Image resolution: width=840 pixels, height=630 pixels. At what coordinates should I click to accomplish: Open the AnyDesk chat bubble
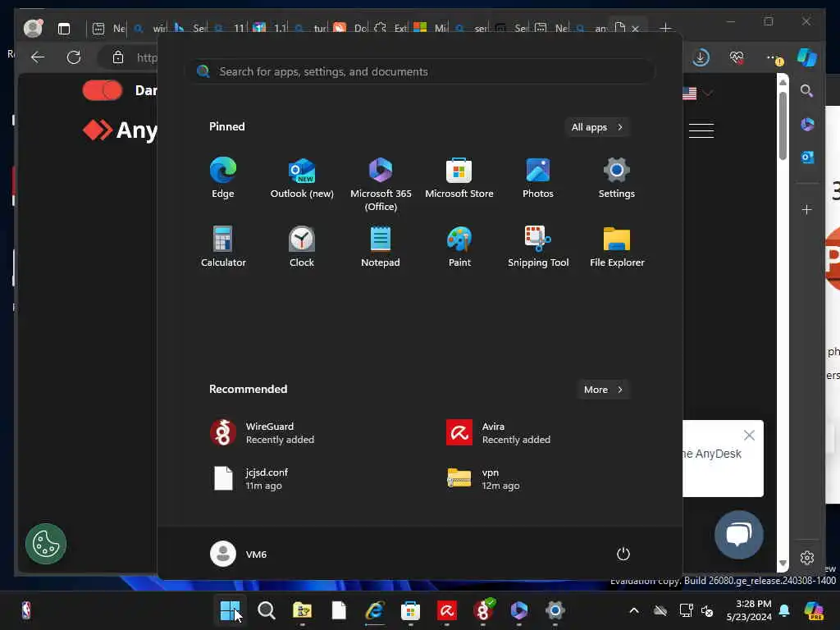click(739, 535)
